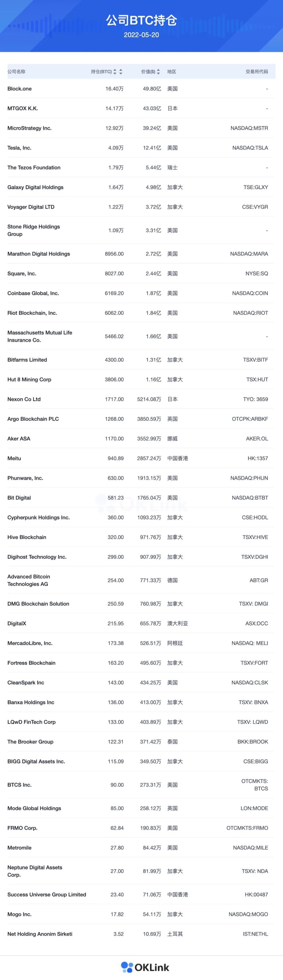
Task: Select the 公司BTC持仓 page title
Action: (141, 20)
